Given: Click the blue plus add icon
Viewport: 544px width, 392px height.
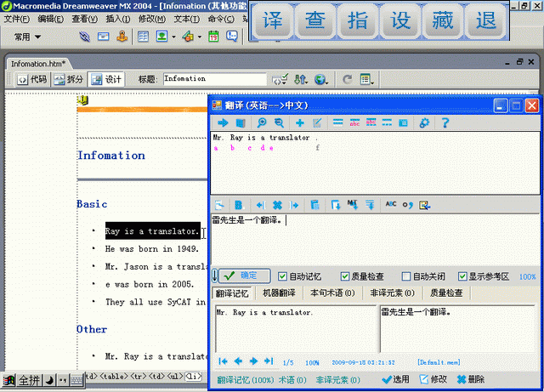Looking at the screenshot, I should coord(299,123).
